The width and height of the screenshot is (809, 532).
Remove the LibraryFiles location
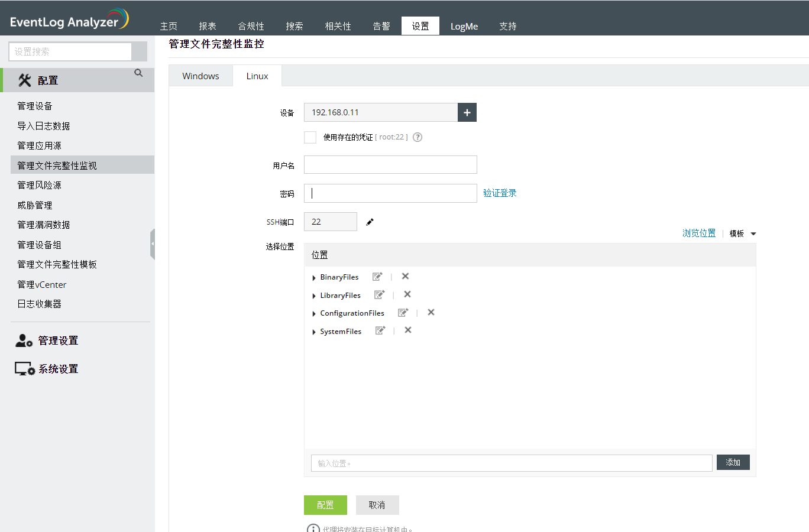407,294
